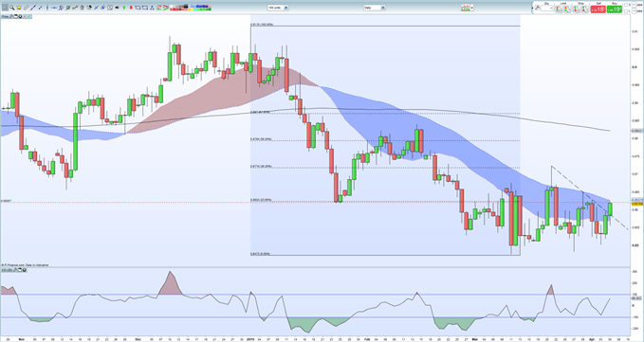644x342 pixels.
Task: Toggle the L checkbox in order panel
Action: (x=626, y=11)
